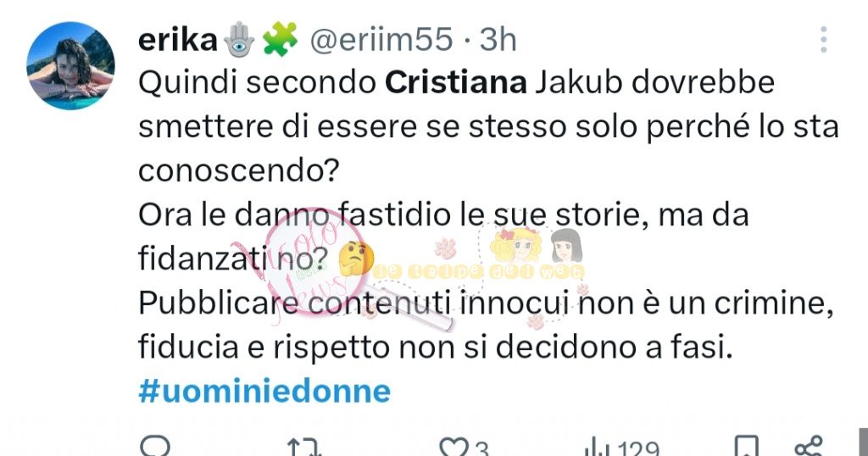Screen dimensions: 868x456
Task: Open the #uominiedonne hashtag
Action: (x=264, y=391)
